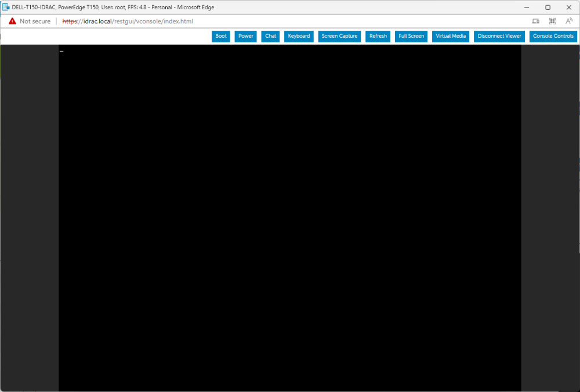580x392 pixels.
Task: Open the app available icon in address bar
Action: (x=535, y=21)
